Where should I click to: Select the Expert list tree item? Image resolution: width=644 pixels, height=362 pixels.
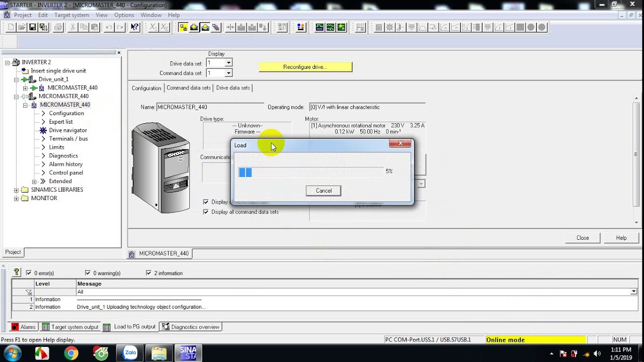coord(61,122)
